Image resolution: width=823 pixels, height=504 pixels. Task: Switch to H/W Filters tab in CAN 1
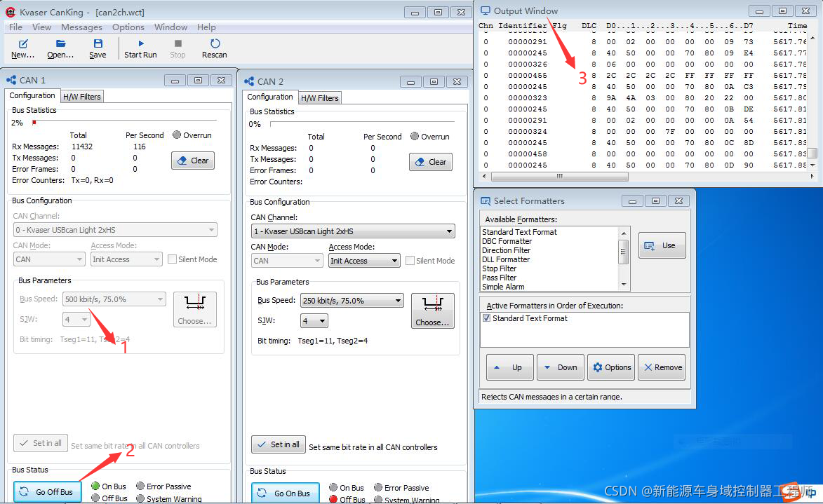click(82, 97)
